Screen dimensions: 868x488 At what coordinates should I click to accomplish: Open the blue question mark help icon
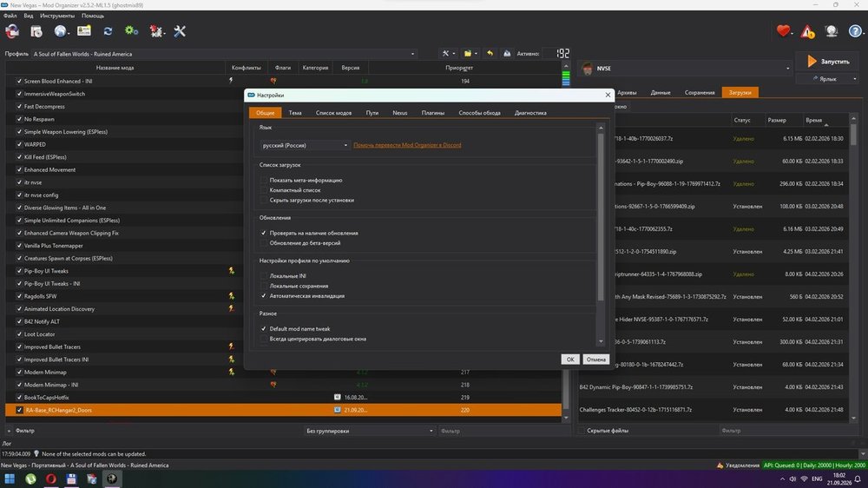coord(855,31)
